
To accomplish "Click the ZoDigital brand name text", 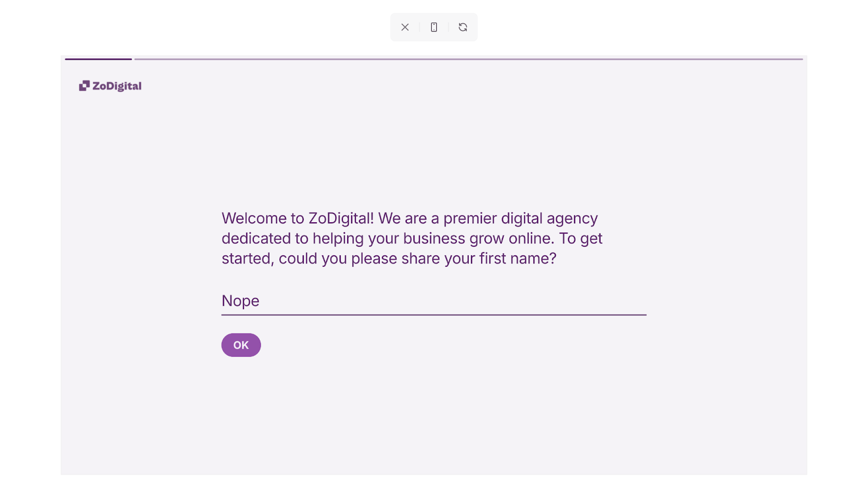I will (x=117, y=86).
